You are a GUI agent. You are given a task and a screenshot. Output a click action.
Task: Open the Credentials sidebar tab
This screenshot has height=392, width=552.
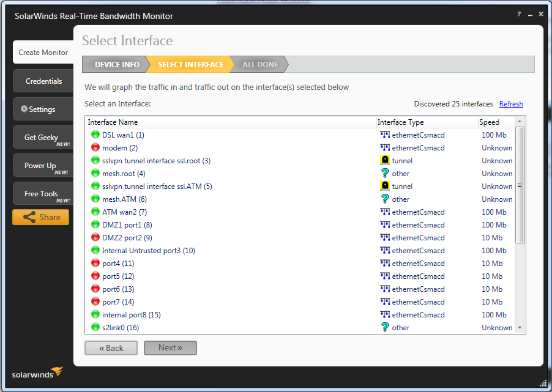coord(43,81)
